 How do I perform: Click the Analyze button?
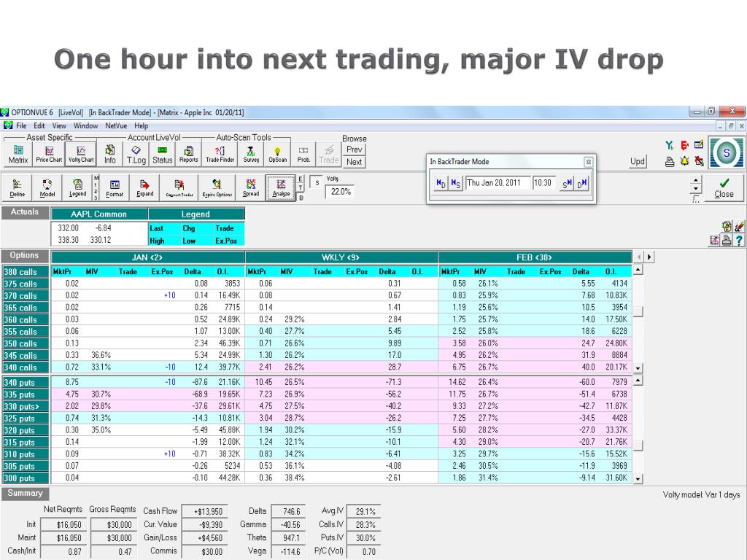click(x=281, y=188)
